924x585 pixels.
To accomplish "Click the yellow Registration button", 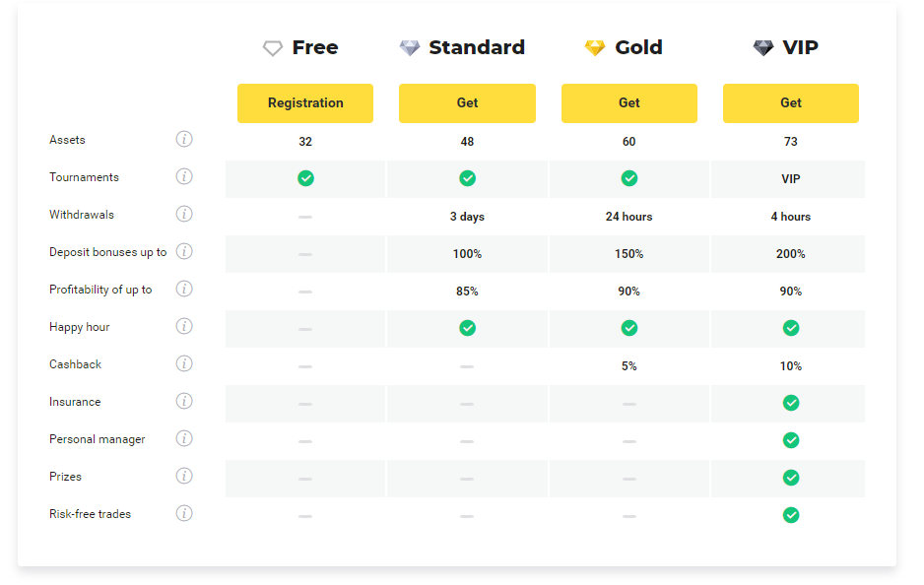I will pyautogui.click(x=305, y=102).
